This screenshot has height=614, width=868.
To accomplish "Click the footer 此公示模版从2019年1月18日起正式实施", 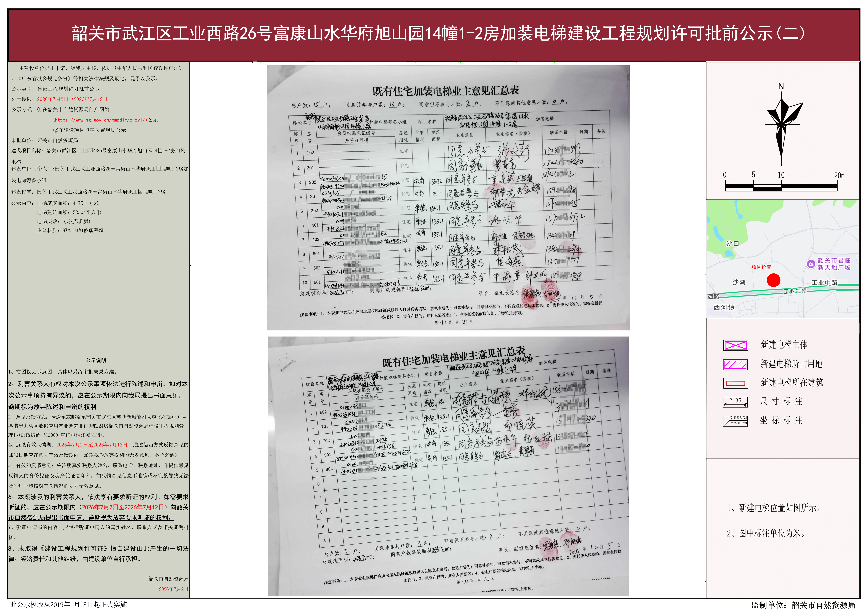I will [68, 605].
